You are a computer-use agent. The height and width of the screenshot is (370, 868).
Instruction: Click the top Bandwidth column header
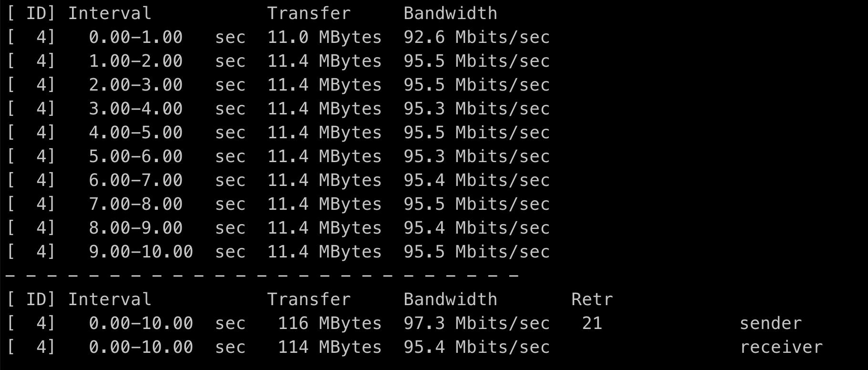[450, 13]
